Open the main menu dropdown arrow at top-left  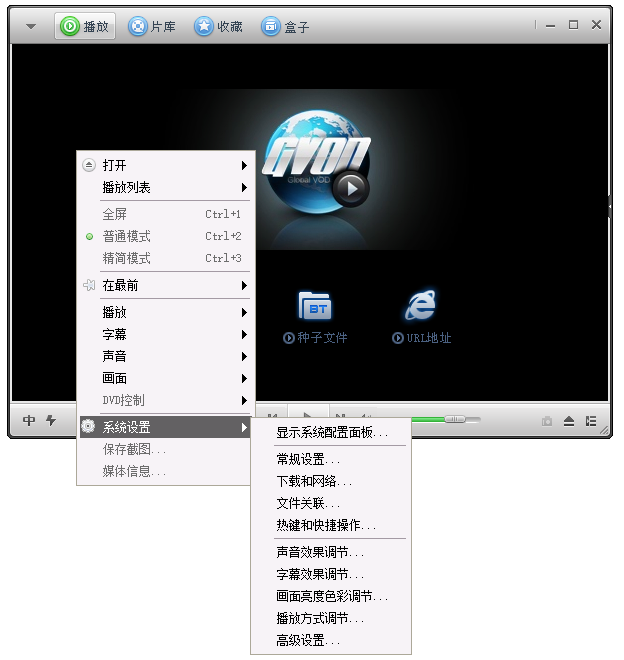pos(30,27)
